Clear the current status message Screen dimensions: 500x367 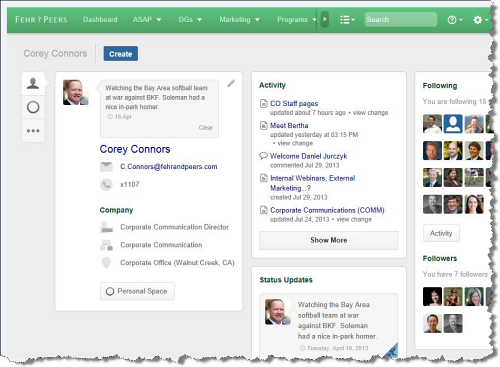pos(206,128)
